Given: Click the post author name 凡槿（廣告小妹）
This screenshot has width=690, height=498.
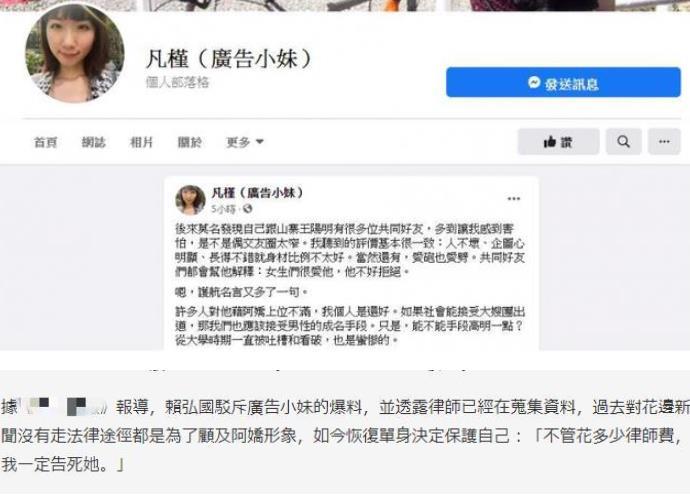Looking at the screenshot, I should [258, 193].
